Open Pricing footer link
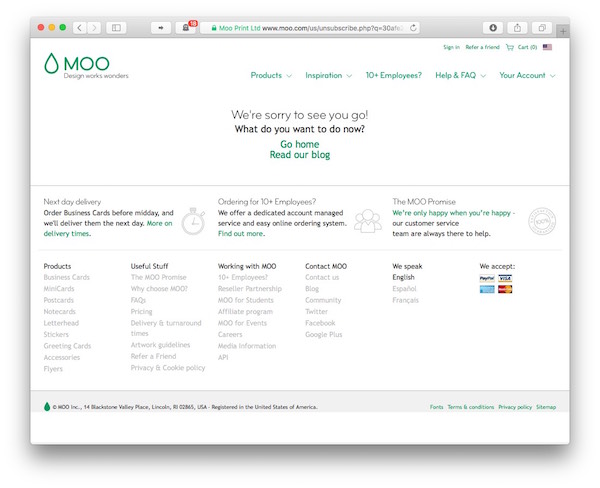 point(142,312)
